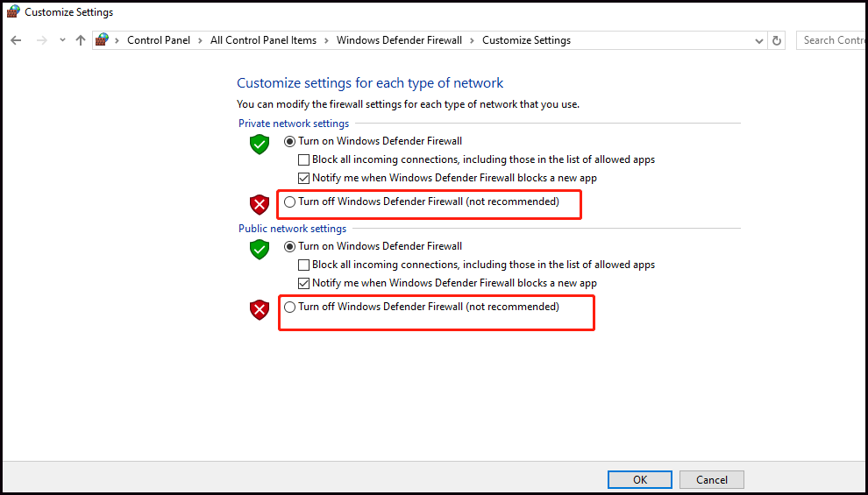The height and width of the screenshot is (495, 868).
Task: Confirm settings with OK button
Action: pos(640,479)
